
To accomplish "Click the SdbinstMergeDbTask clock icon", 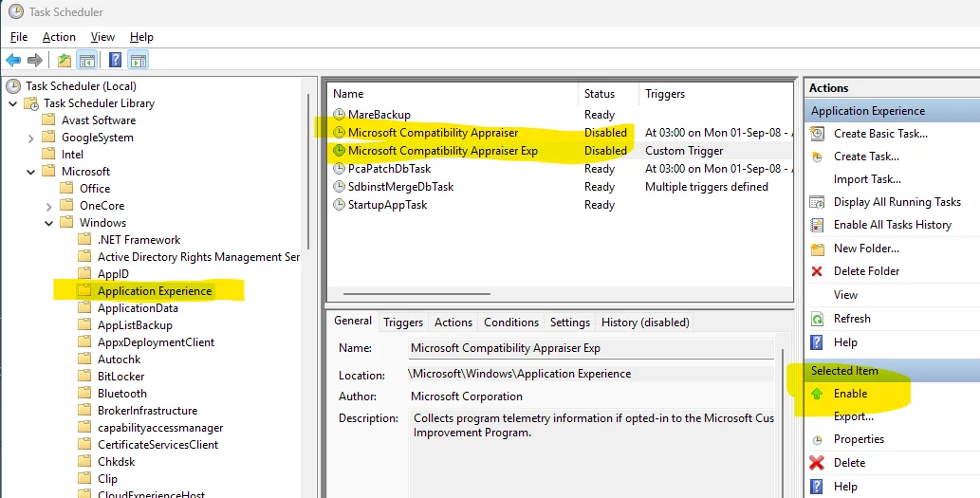I will [x=339, y=187].
